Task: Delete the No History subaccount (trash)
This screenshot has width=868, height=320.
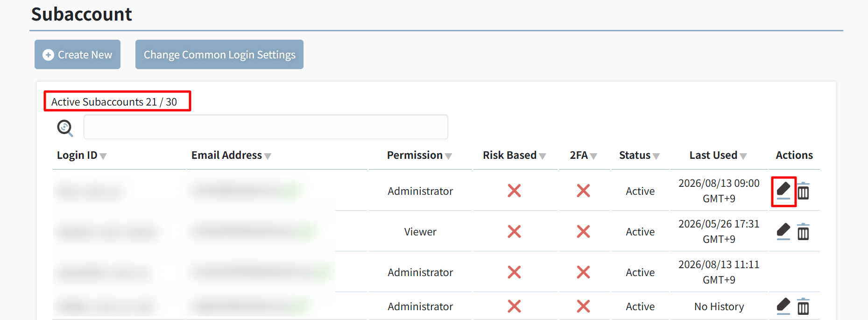Action: [x=803, y=306]
